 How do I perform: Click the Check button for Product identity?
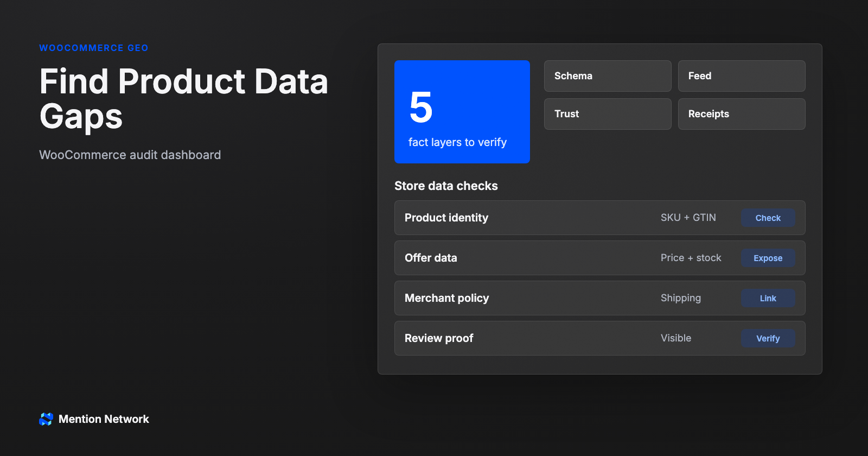coord(768,218)
